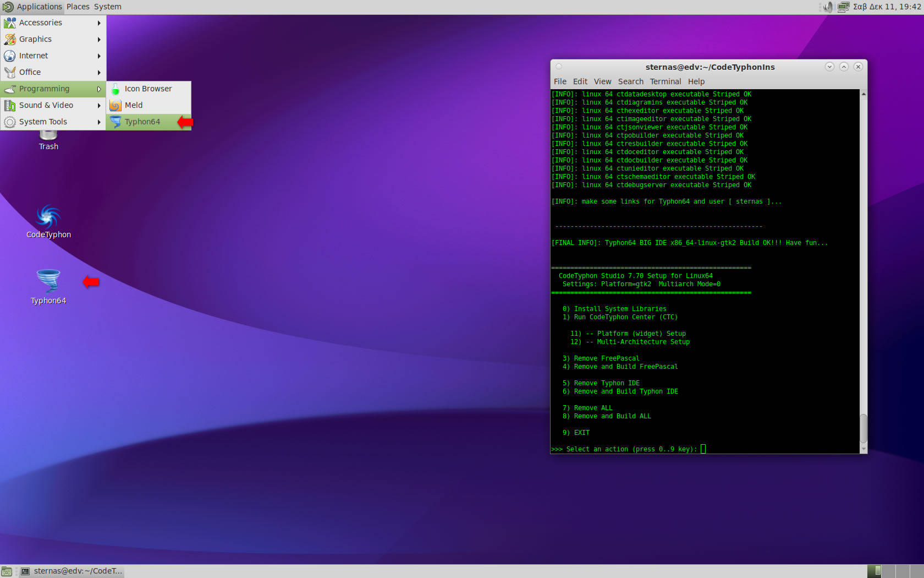
Task: Switch to first workspace in switcher
Action: click(875, 571)
